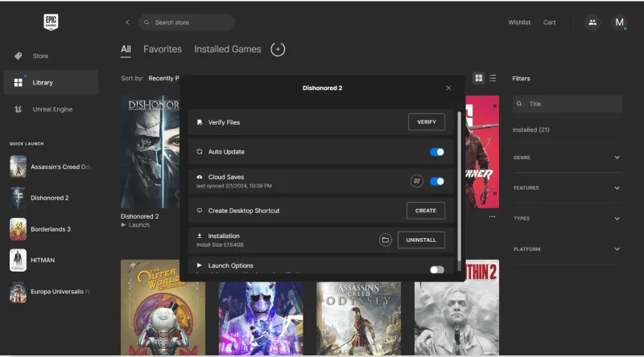Enable Launch Options switch
644x357 pixels.
[436, 269]
